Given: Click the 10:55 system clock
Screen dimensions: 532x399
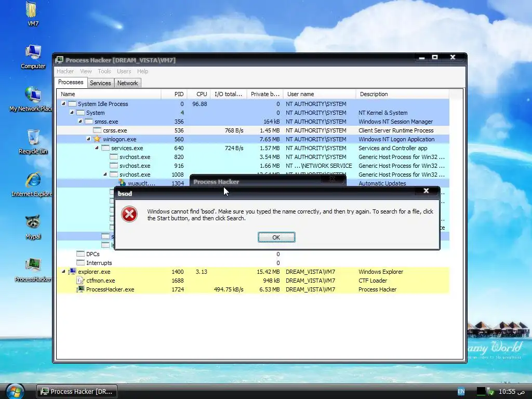Looking at the screenshot, I should 512,392.
